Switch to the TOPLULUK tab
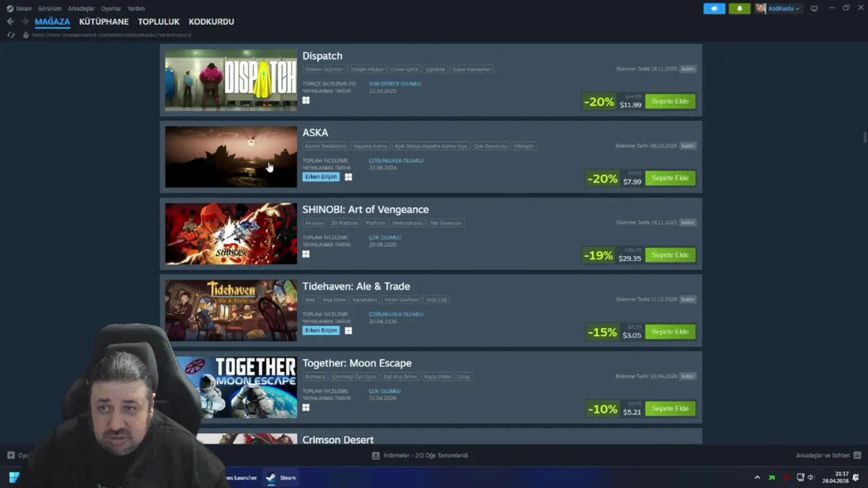The height and width of the screenshot is (488, 868). tap(159, 22)
